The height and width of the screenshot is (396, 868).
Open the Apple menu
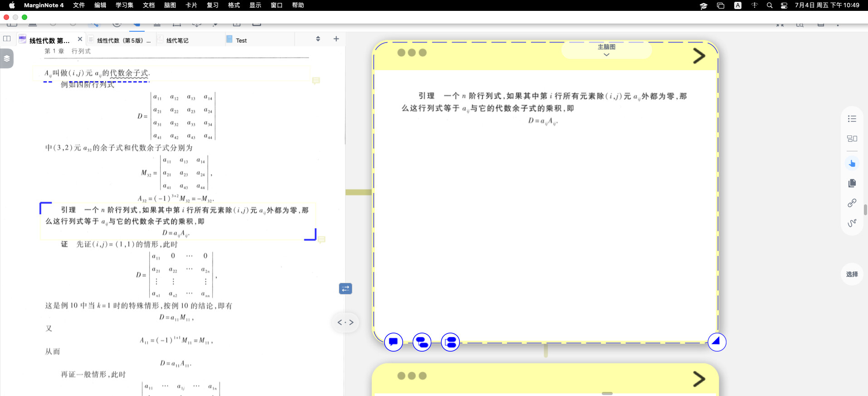coord(12,5)
